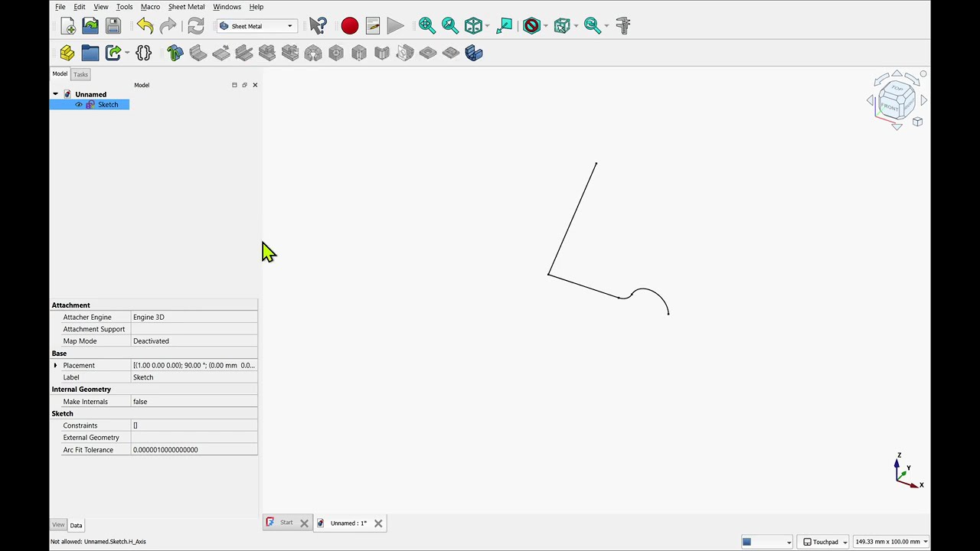This screenshot has height=551, width=980.
Task: Close the Start page tab
Action: pos(304,523)
